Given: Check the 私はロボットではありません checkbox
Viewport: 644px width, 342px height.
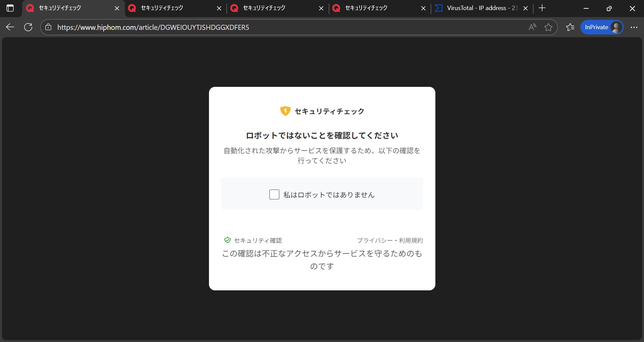Looking at the screenshot, I should click(x=274, y=194).
